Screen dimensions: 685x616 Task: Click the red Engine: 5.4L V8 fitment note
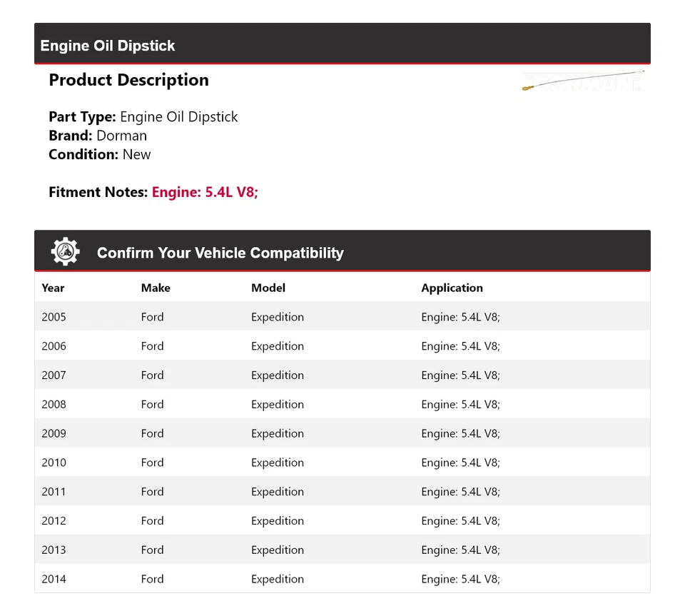(x=205, y=192)
